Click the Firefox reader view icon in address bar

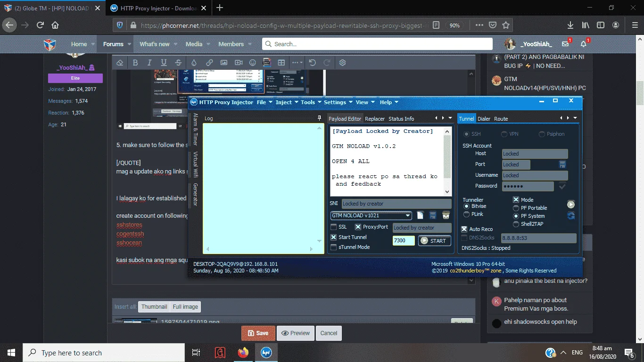pos(436,25)
